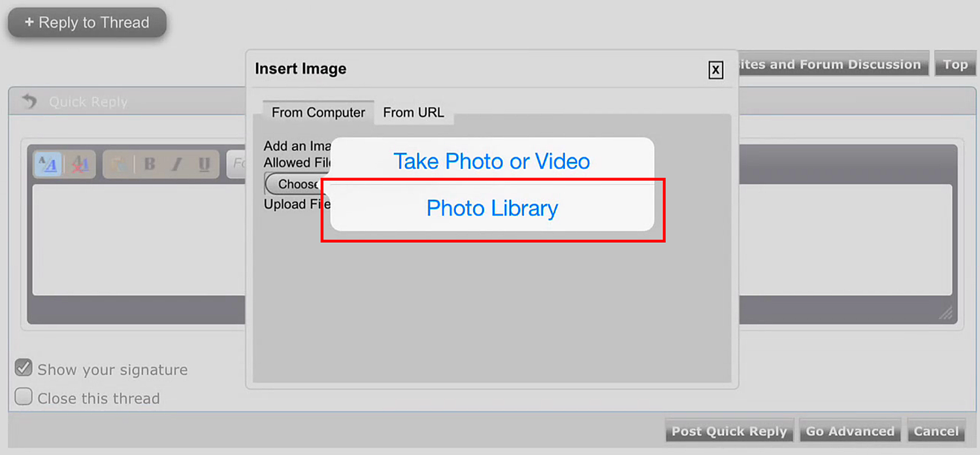
Task: Uncheck Show your signature
Action: tap(24, 368)
